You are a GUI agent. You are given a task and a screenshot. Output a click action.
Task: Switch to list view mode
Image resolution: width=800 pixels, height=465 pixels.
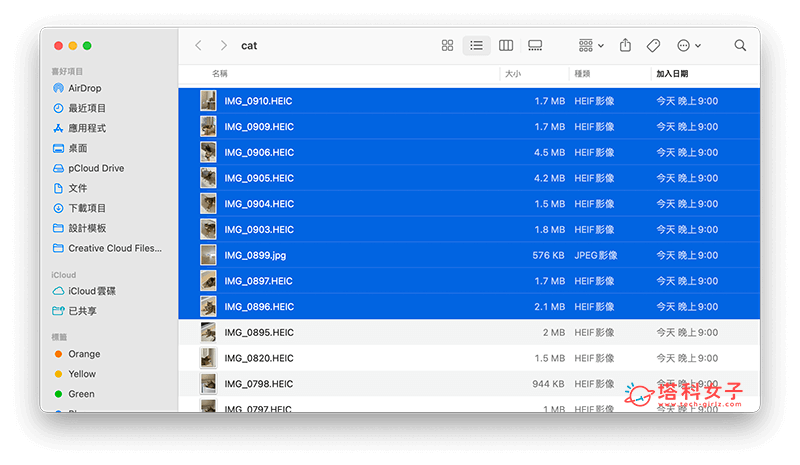click(x=476, y=46)
